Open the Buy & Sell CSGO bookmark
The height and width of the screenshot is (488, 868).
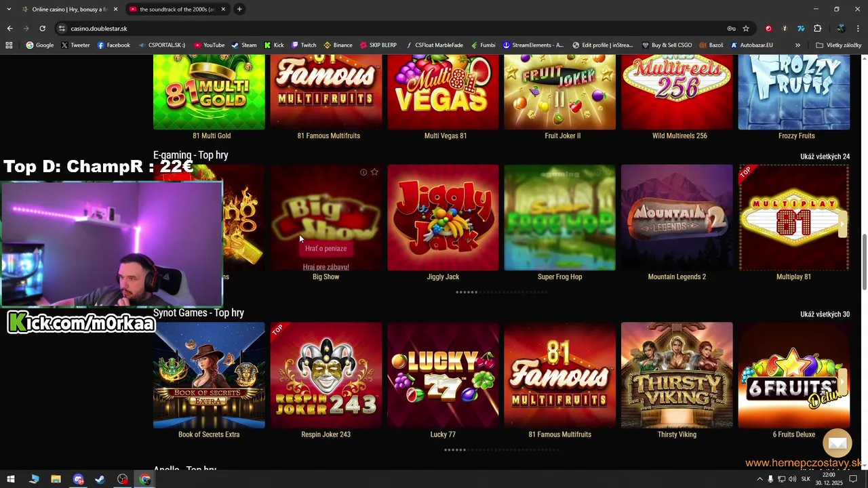point(667,45)
